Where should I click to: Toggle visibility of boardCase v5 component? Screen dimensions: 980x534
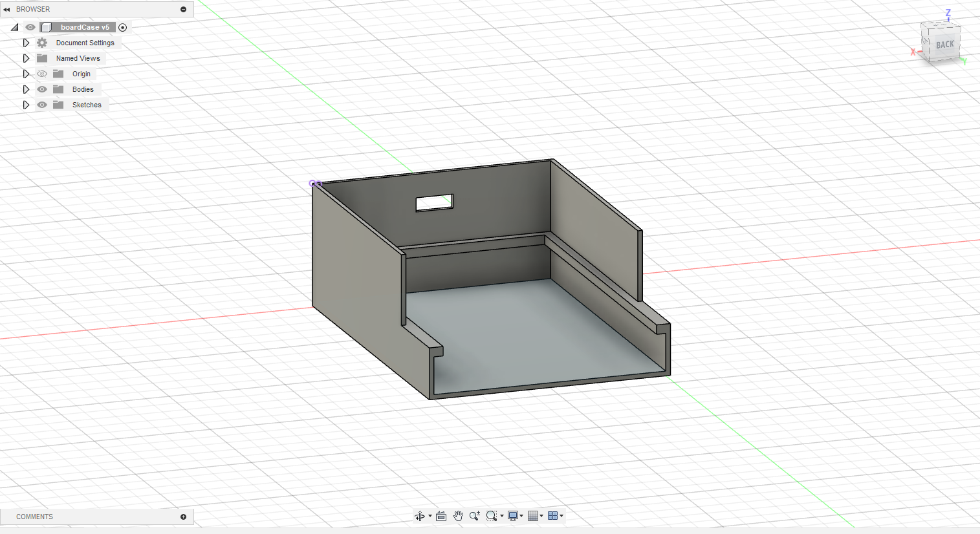[x=30, y=27]
